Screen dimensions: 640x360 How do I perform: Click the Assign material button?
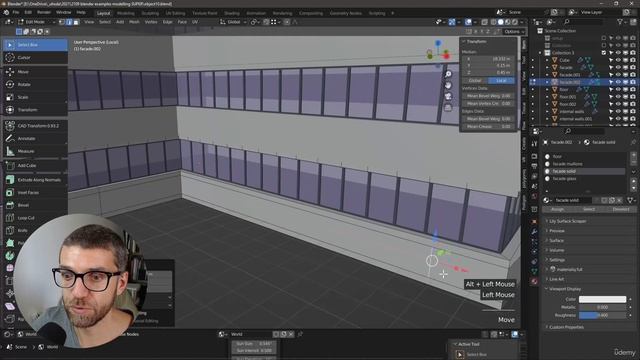(557, 209)
